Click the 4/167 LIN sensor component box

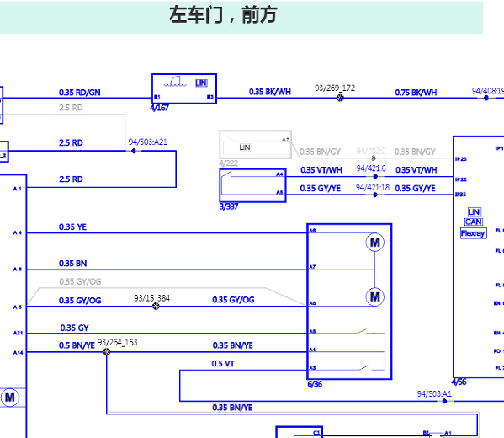(x=184, y=88)
